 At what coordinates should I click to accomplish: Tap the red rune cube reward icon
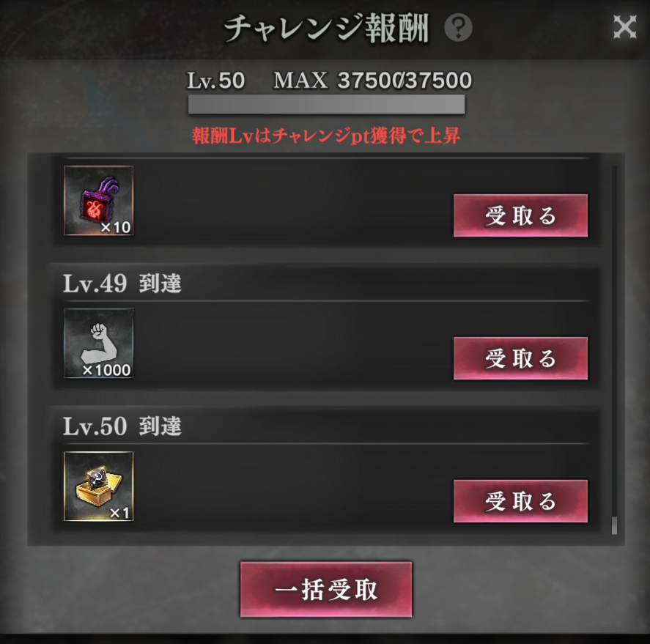pos(99,201)
